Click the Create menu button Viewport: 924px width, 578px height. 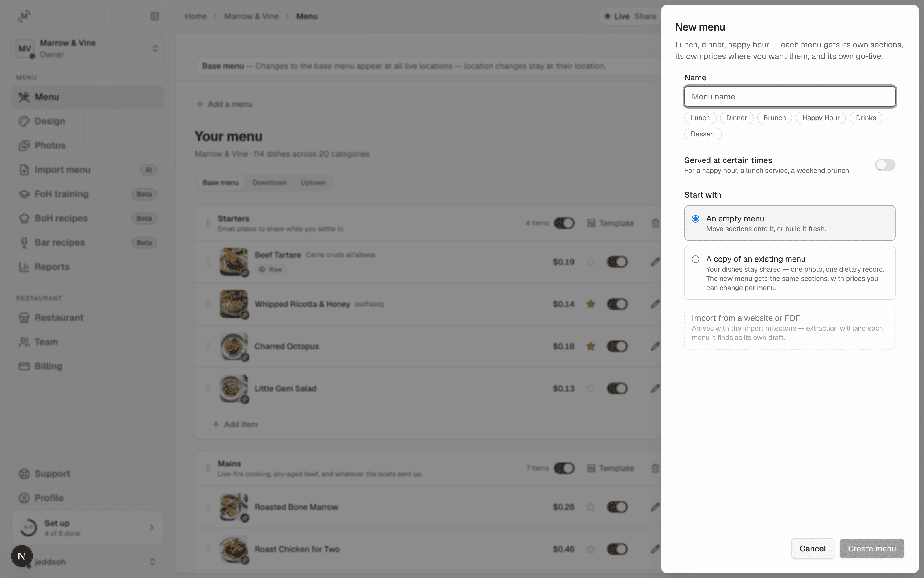(x=872, y=549)
